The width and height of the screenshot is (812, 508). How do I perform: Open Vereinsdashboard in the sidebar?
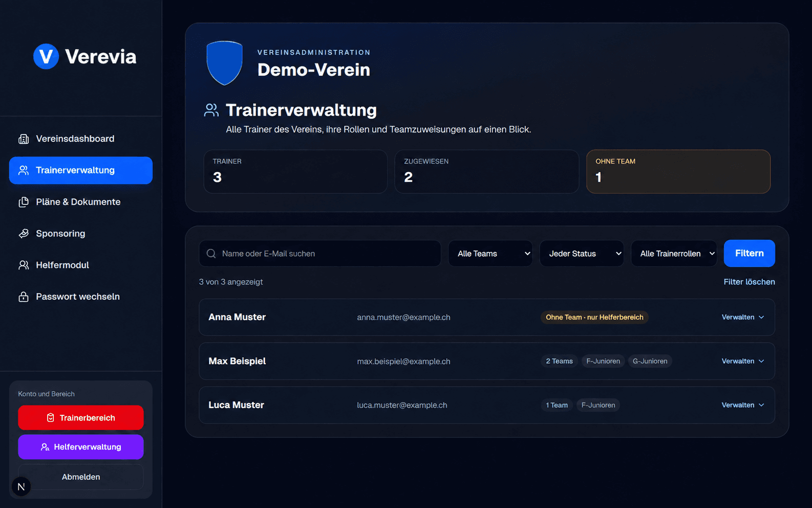coord(81,139)
